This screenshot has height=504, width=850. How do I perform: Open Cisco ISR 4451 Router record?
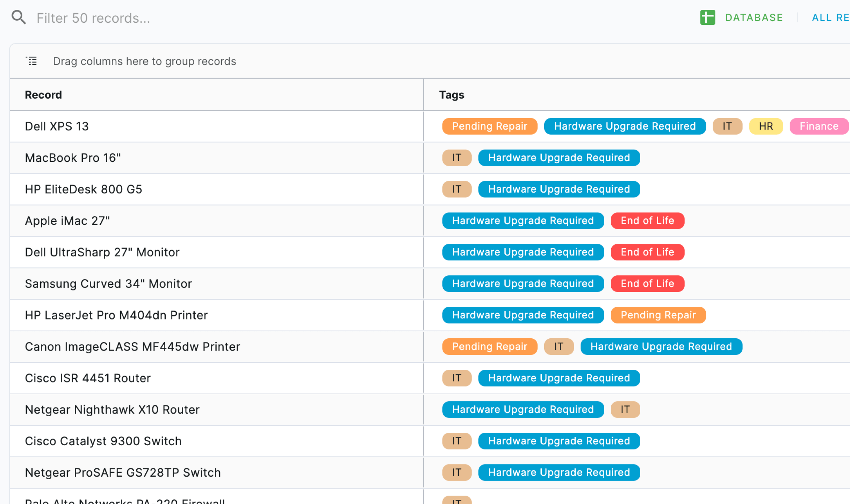[88, 378]
